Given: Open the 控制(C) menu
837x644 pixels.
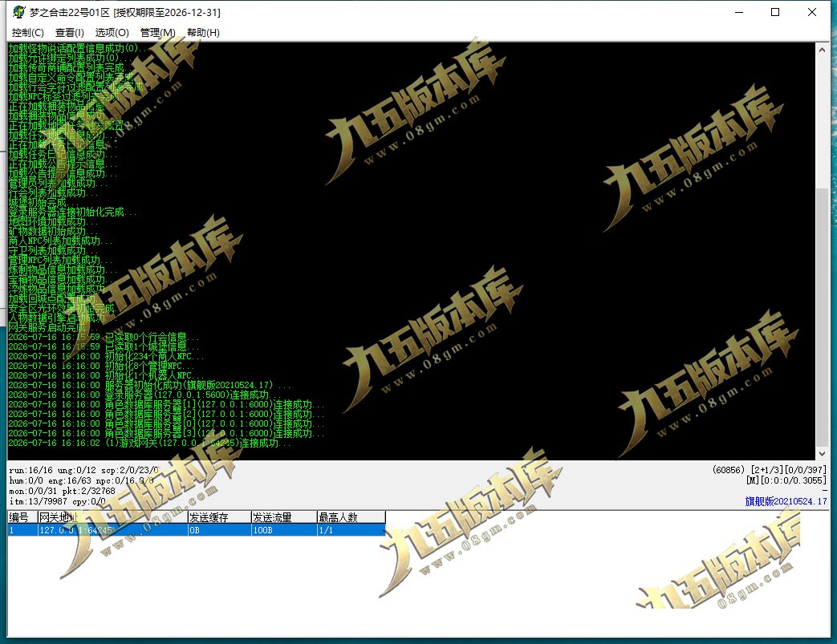Looking at the screenshot, I should [x=28, y=33].
